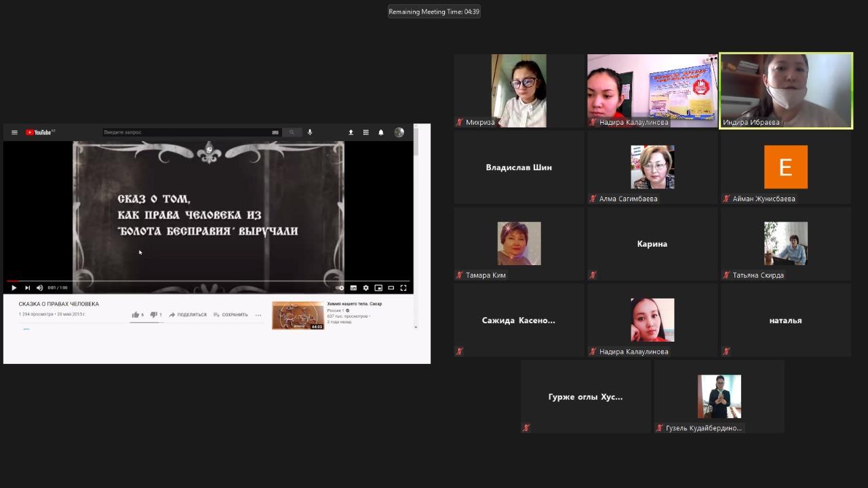Click the YouTube search magnifier button
The height and width of the screenshot is (488, 868).
[292, 132]
